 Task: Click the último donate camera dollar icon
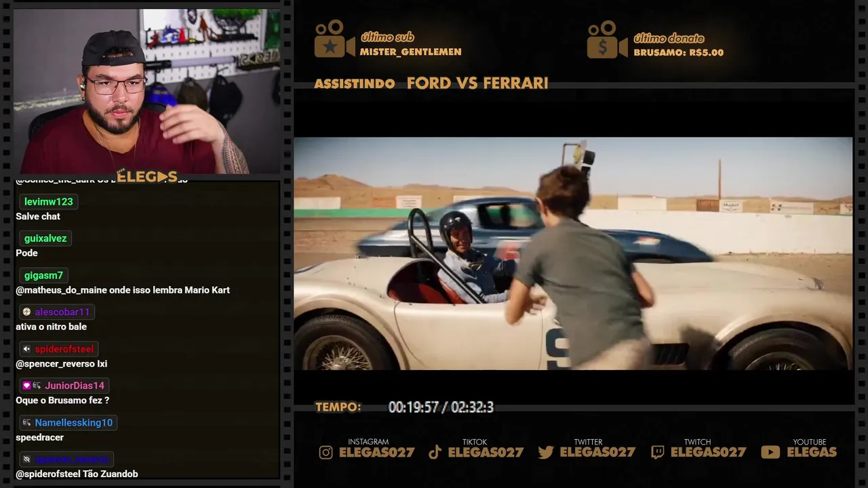(607, 39)
